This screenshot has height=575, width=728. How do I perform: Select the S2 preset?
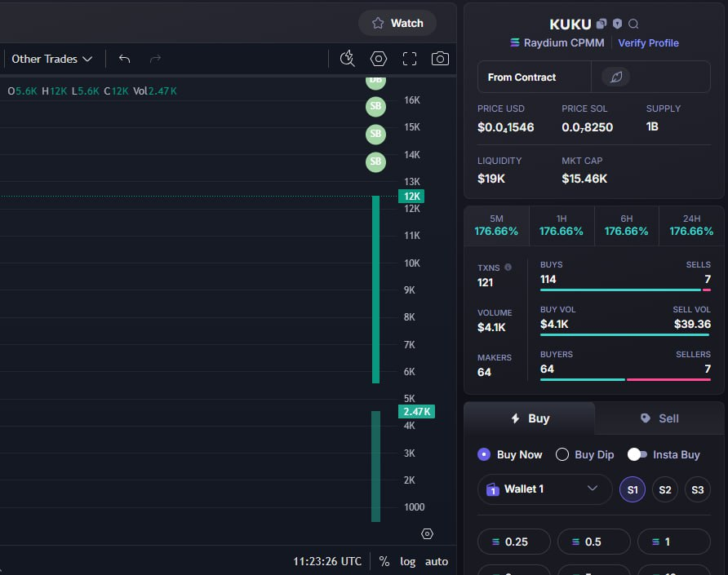pyautogui.click(x=665, y=489)
